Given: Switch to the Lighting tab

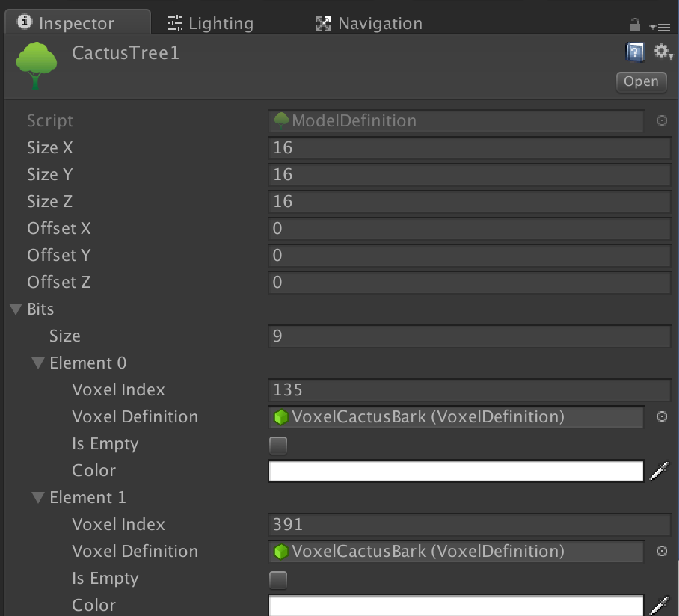Looking at the screenshot, I should 210,22.
